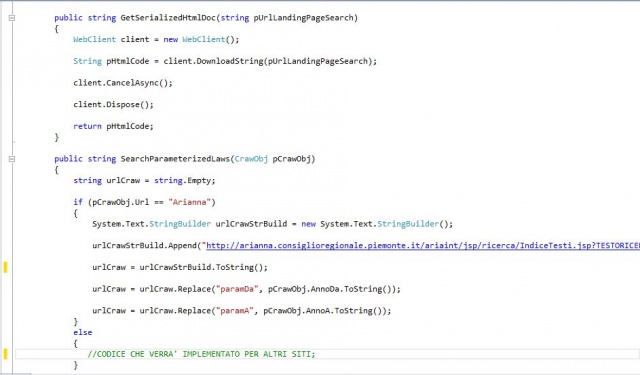
Task: Click the else keyword
Action: coord(83,333)
